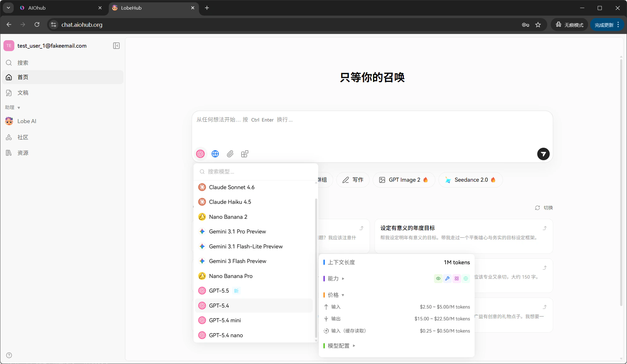Viewport: 627px width, 364px height.
Task: Click the help question mark icon
Action: click(x=9, y=355)
